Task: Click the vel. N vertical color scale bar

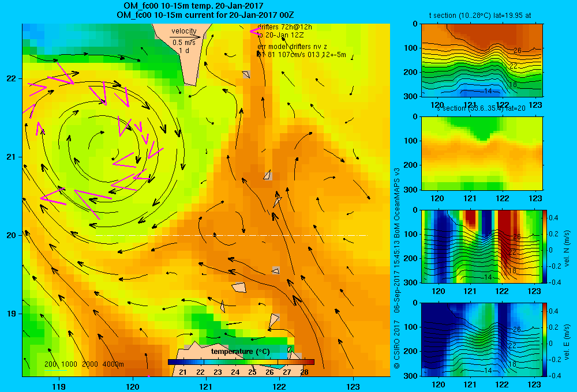Action: coord(545,246)
